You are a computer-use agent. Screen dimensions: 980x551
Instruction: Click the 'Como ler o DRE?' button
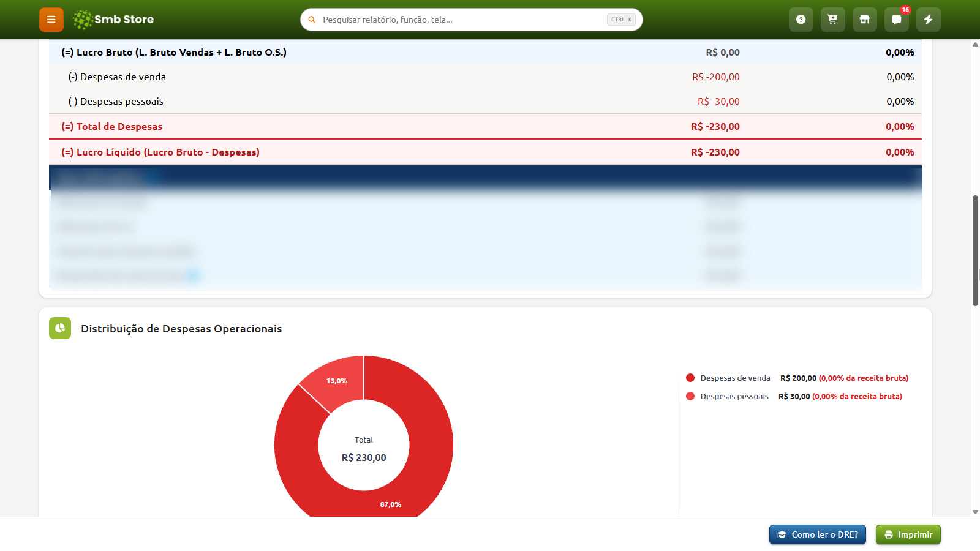(x=818, y=534)
